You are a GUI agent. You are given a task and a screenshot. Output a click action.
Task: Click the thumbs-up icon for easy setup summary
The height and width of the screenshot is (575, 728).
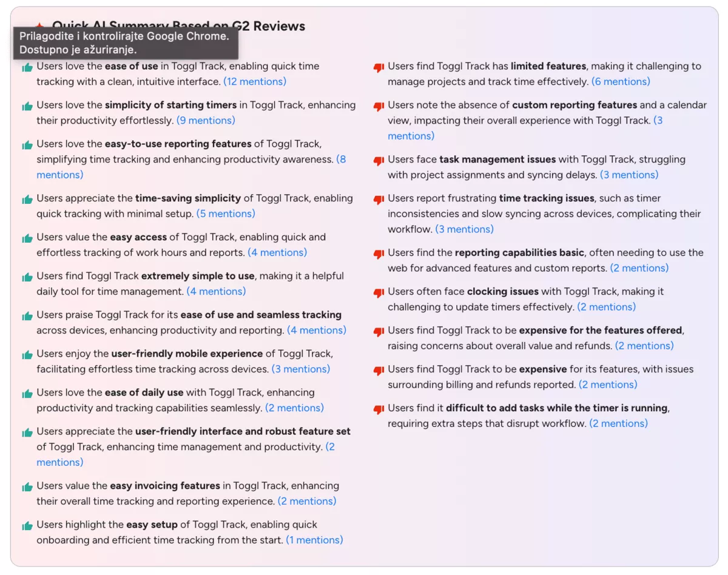[27, 525]
